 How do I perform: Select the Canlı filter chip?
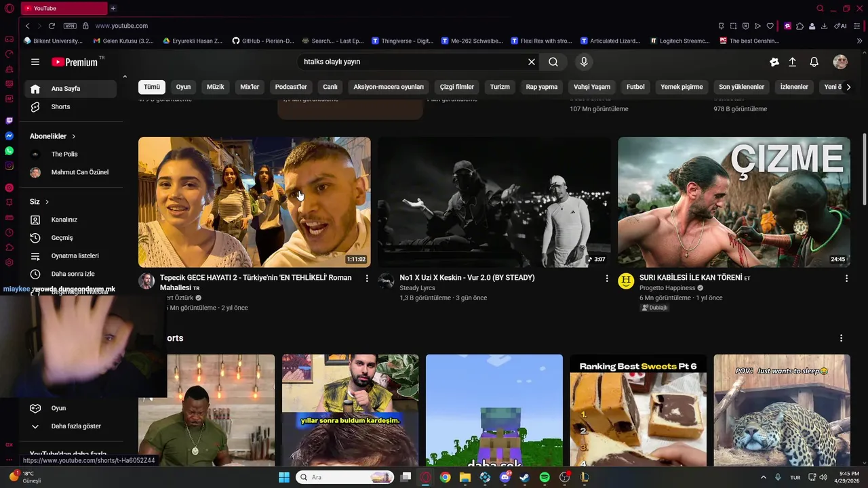[x=330, y=87]
